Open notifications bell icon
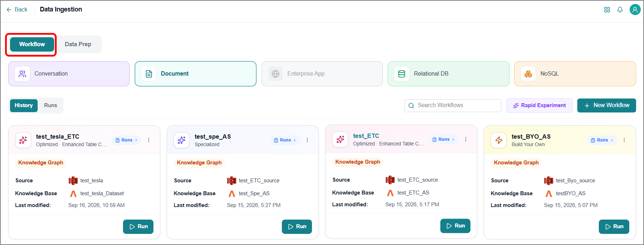This screenshot has width=644, height=245. 620,10
